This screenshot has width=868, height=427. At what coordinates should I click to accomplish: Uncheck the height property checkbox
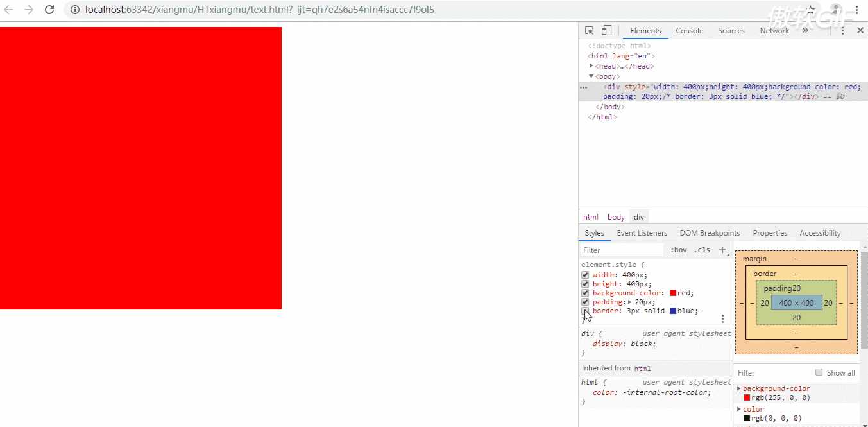point(585,284)
